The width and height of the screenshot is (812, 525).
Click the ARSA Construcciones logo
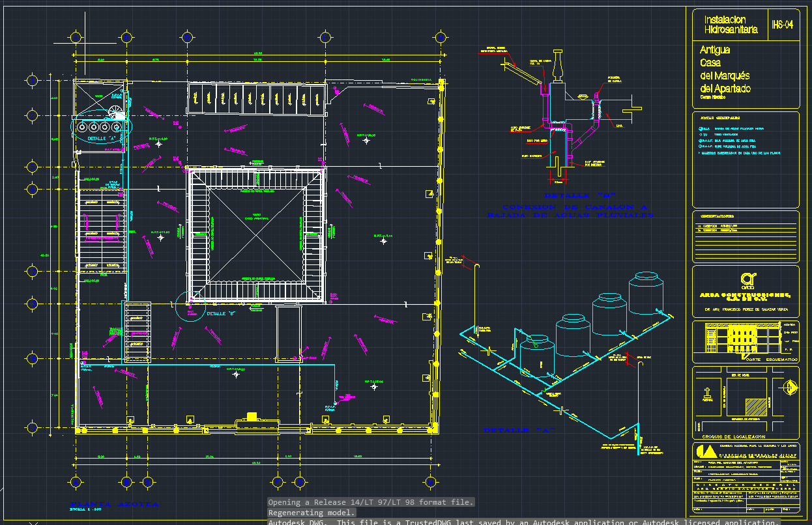pos(747,281)
